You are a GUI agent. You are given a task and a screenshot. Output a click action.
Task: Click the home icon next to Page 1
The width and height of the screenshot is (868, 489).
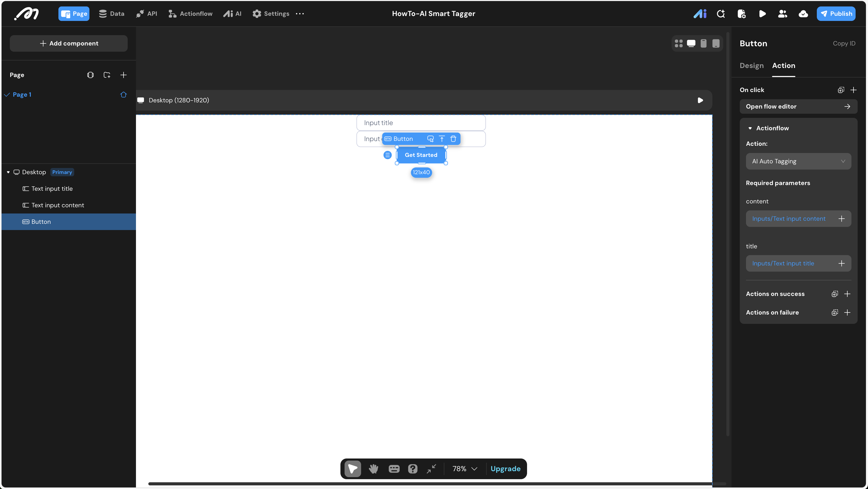tap(123, 95)
